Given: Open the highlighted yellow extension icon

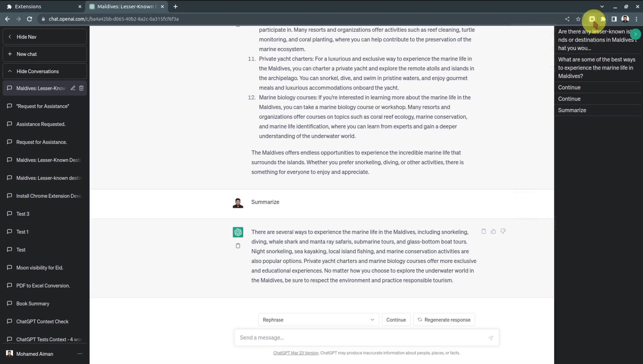Looking at the screenshot, I should click(592, 19).
